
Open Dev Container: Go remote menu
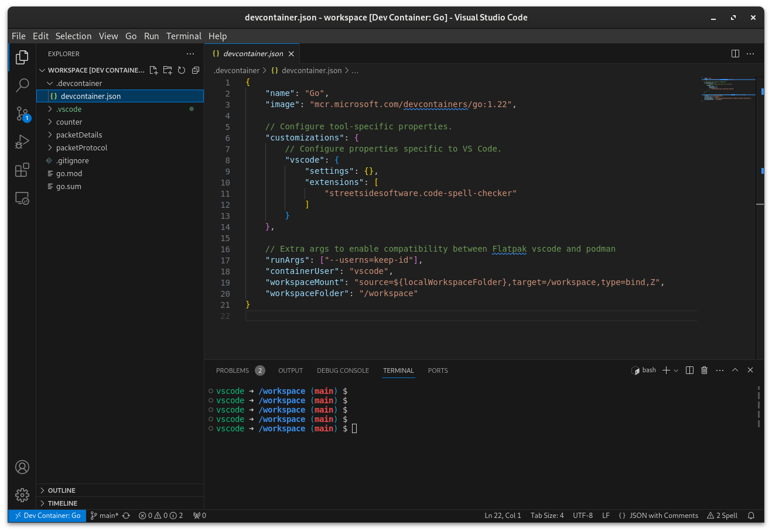click(47, 516)
